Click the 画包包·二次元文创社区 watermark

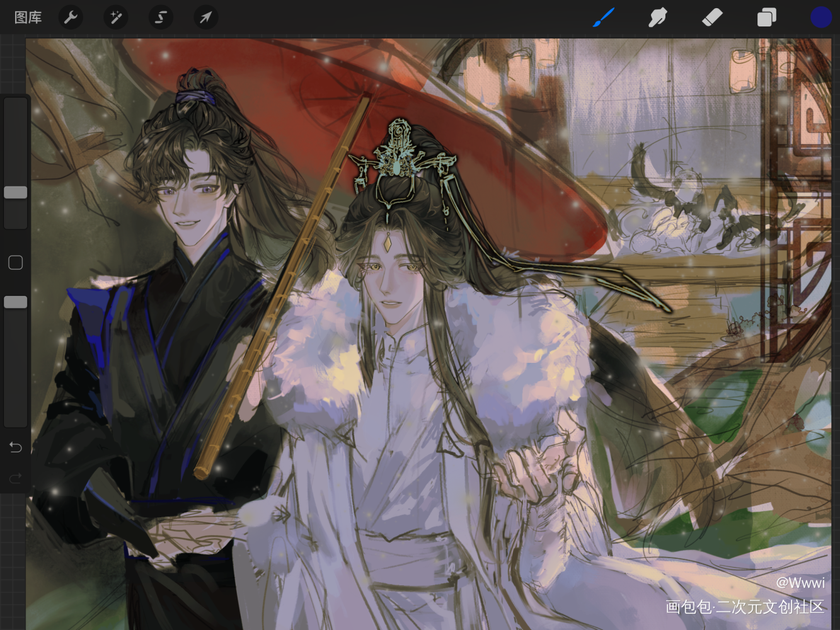tap(745, 607)
